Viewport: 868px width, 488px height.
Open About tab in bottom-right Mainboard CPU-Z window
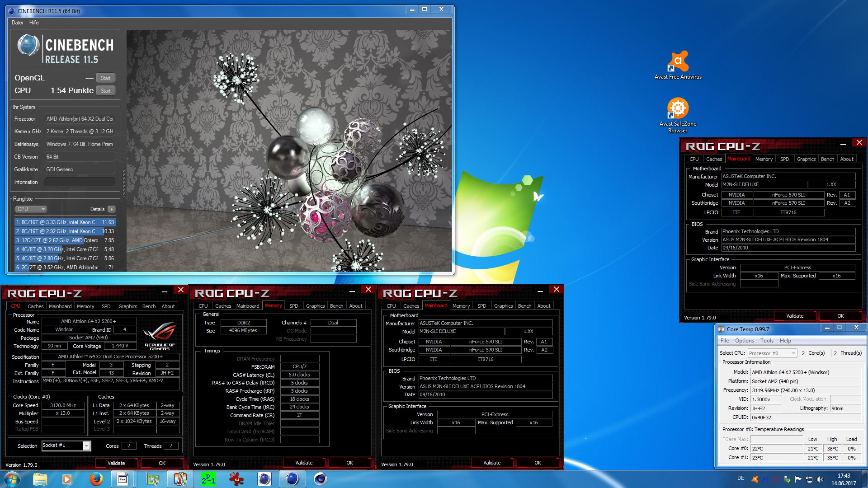(x=544, y=306)
